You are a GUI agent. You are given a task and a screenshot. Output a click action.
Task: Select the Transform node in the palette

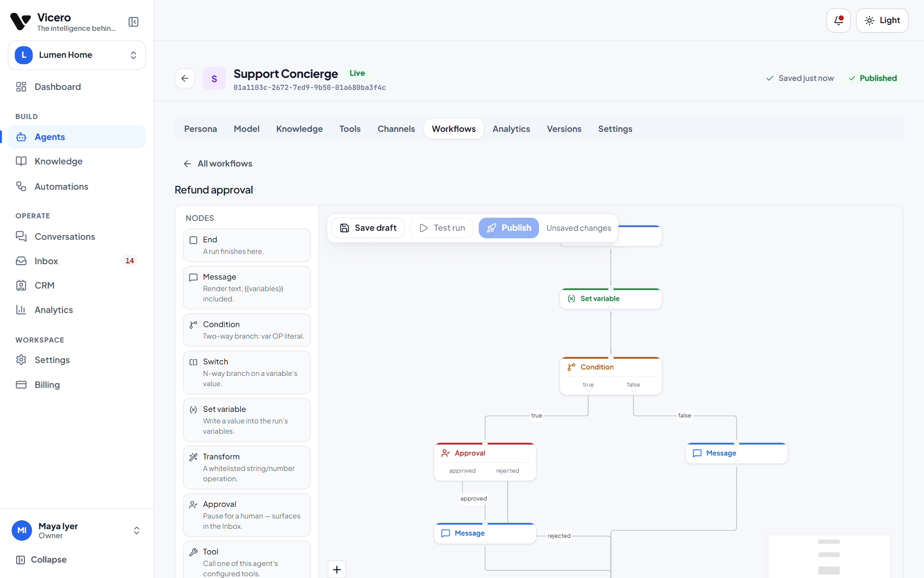coord(247,468)
